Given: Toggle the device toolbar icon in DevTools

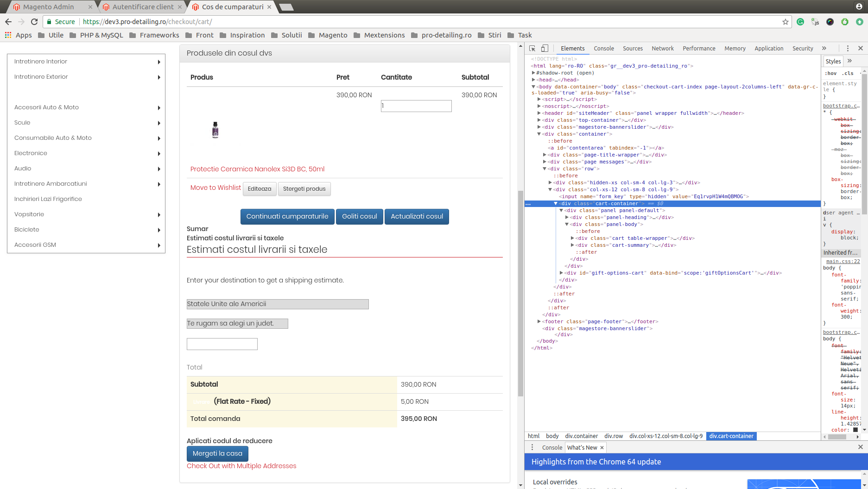Looking at the screenshot, I should pos(545,48).
